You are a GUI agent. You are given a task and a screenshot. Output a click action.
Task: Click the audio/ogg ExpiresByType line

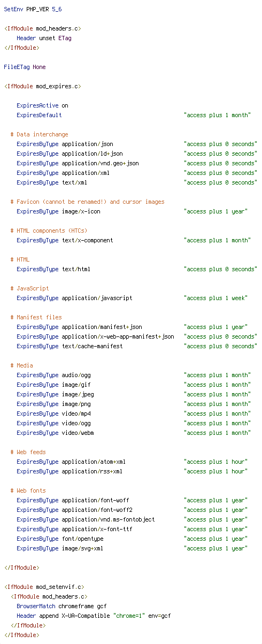pyautogui.click(x=134, y=375)
